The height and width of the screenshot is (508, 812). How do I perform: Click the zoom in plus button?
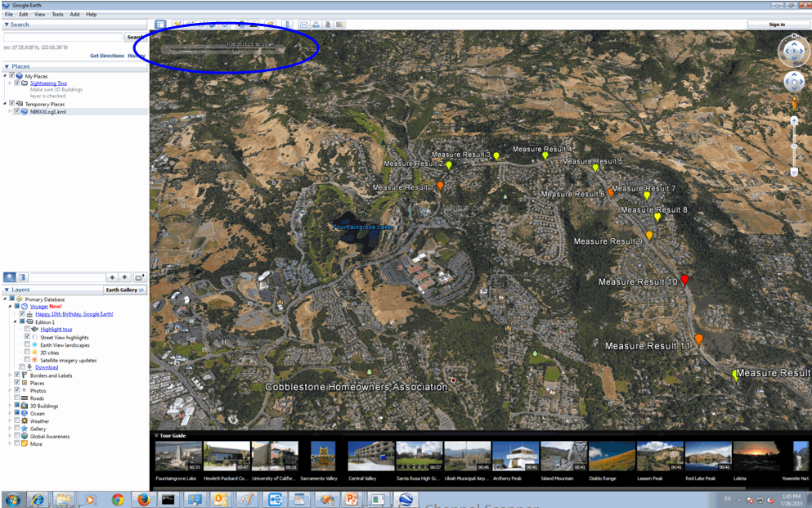point(794,120)
